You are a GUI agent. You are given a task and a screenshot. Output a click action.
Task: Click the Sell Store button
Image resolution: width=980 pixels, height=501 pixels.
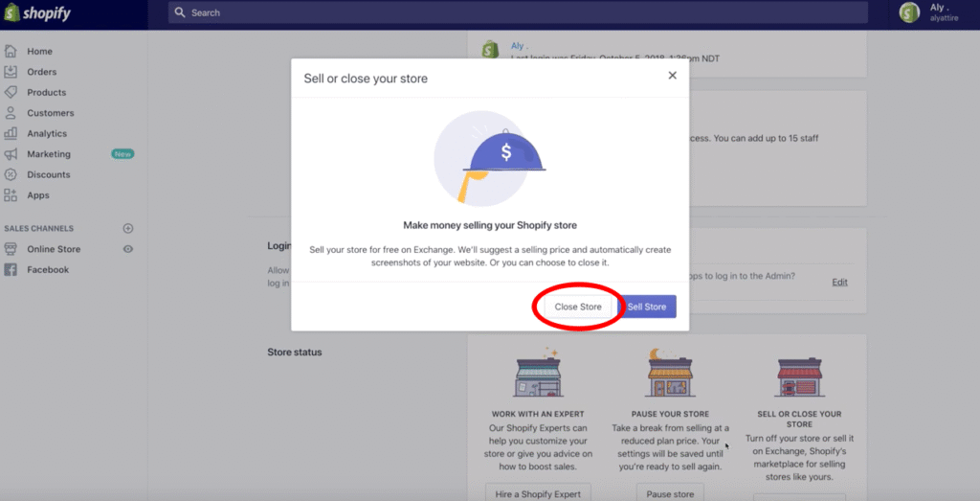pyautogui.click(x=647, y=307)
